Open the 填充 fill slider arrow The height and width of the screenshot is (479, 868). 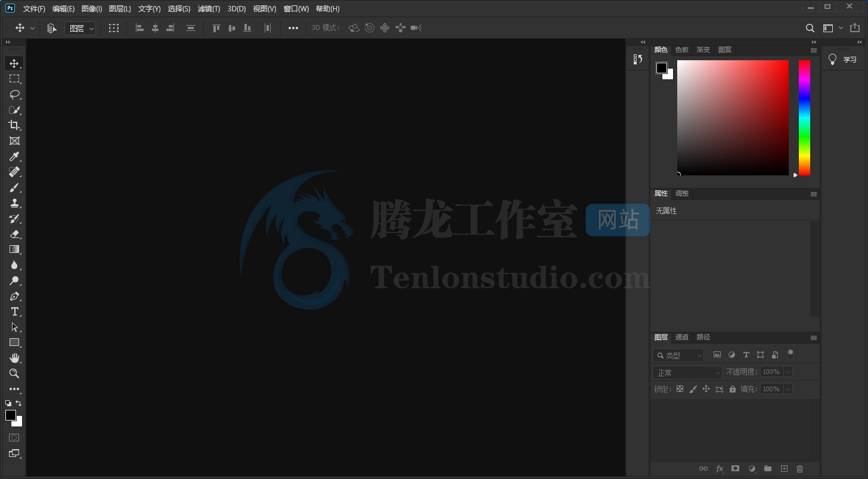tap(788, 389)
